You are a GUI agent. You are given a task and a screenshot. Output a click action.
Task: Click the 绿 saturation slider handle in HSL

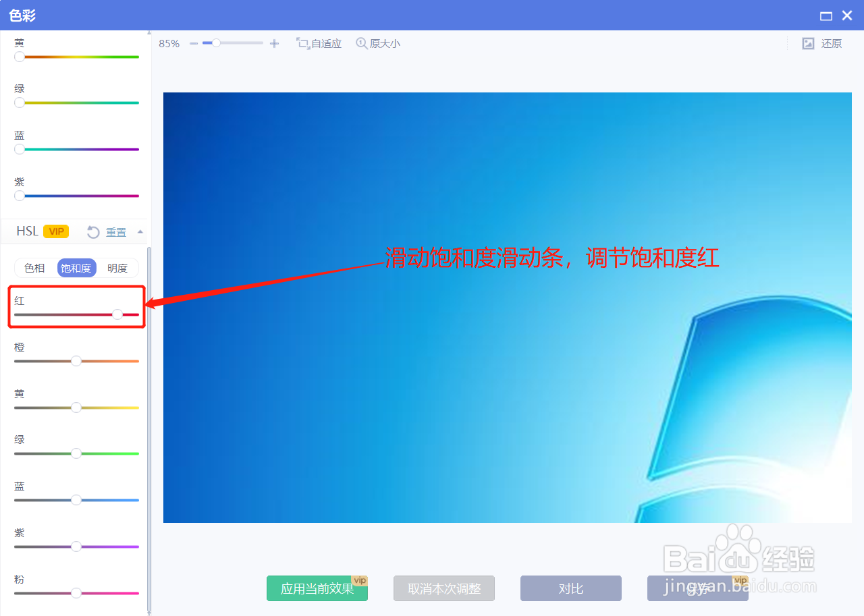(x=76, y=453)
